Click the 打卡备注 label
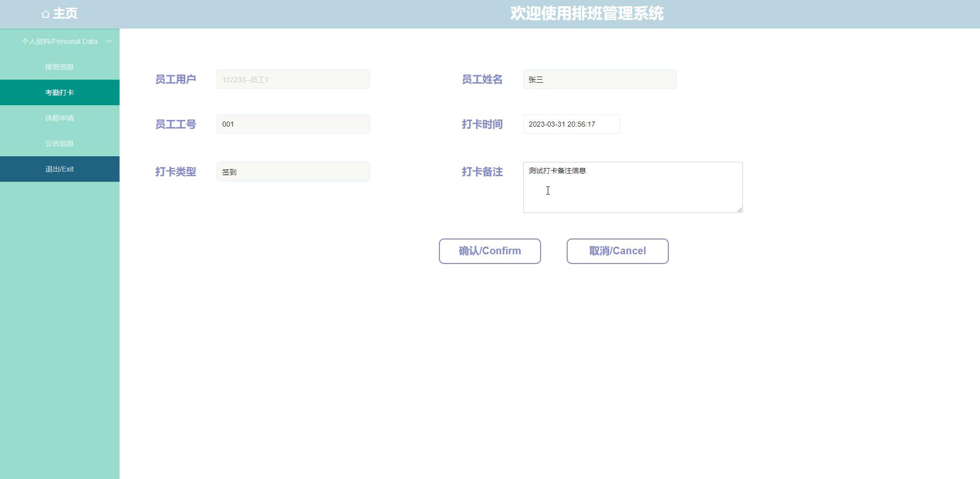Image resolution: width=980 pixels, height=479 pixels. tap(482, 172)
